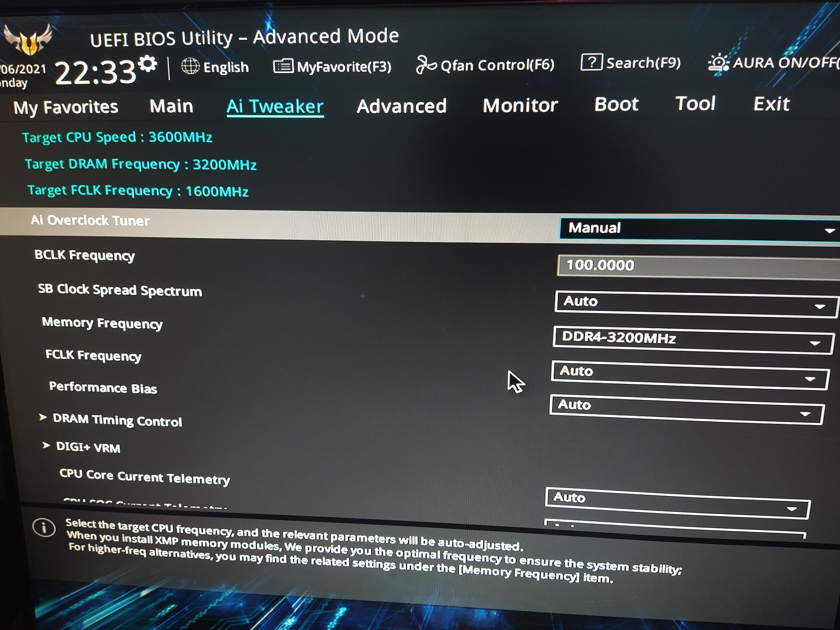
Task: Open CPU Core Current Telemetry dropdown
Action: click(x=678, y=502)
